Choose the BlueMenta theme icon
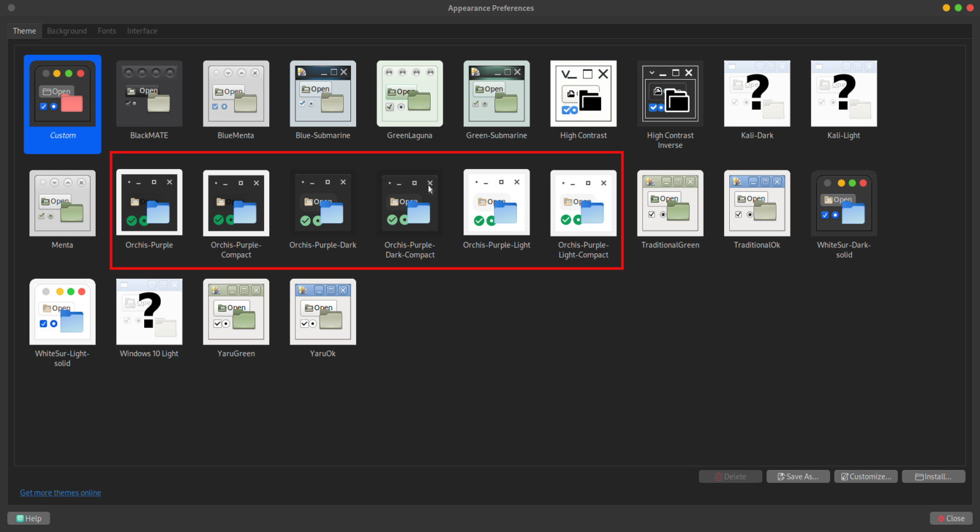The height and width of the screenshot is (532, 980). (235, 94)
